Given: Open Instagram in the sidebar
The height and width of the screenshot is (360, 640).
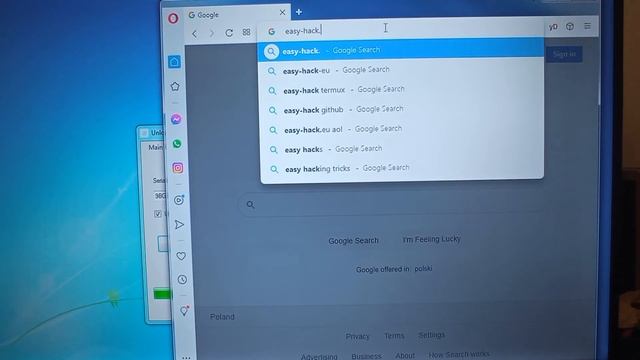Looking at the screenshot, I should [178, 168].
